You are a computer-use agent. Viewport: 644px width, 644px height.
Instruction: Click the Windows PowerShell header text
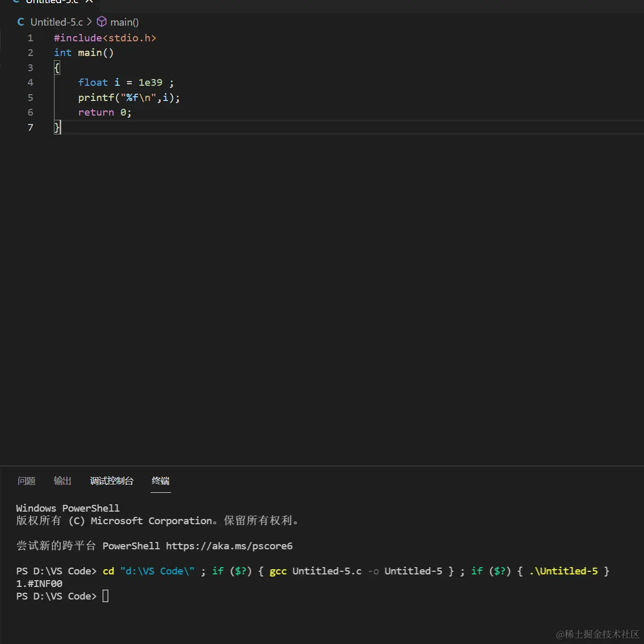pos(68,508)
